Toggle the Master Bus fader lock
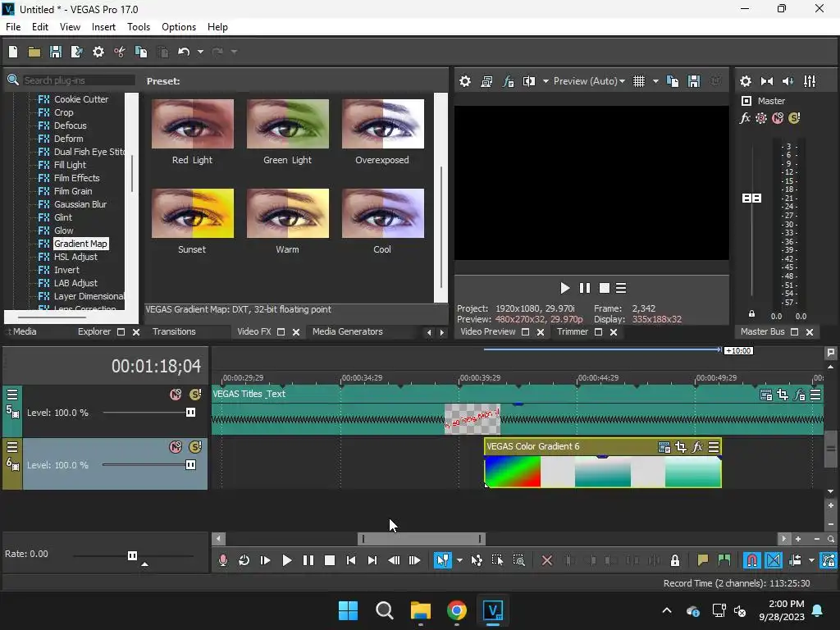This screenshot has width=840, height=630. click(751, 314)
